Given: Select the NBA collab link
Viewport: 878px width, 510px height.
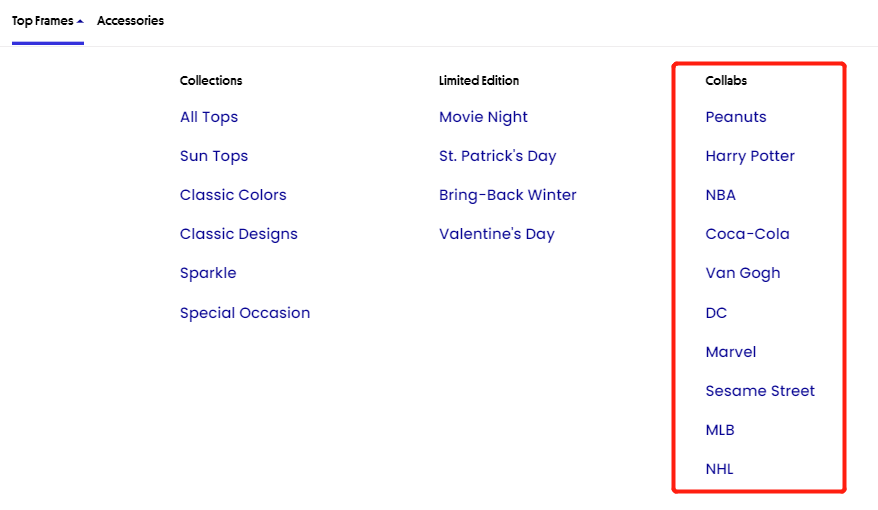Looking at the screenshot, I should [720, 195].
